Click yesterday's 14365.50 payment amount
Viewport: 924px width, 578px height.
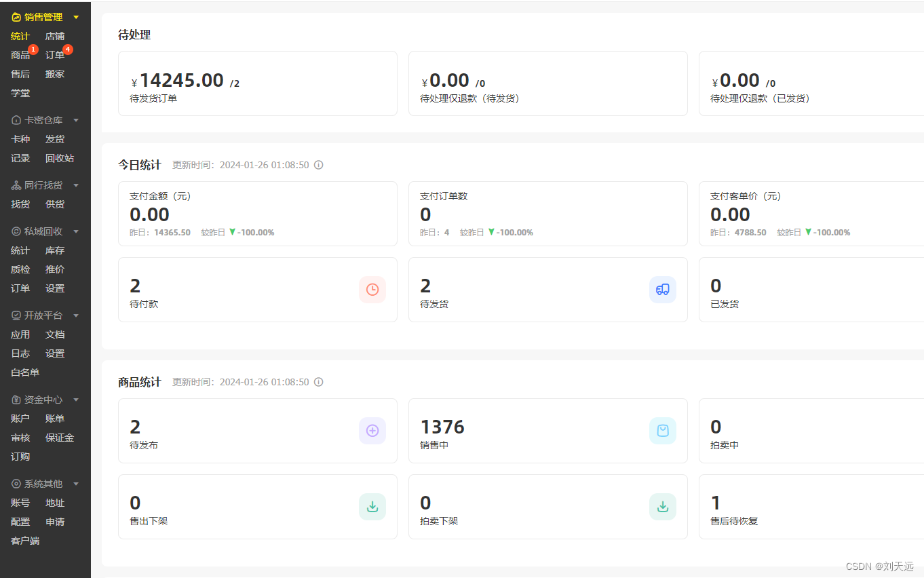pos(172,232)
